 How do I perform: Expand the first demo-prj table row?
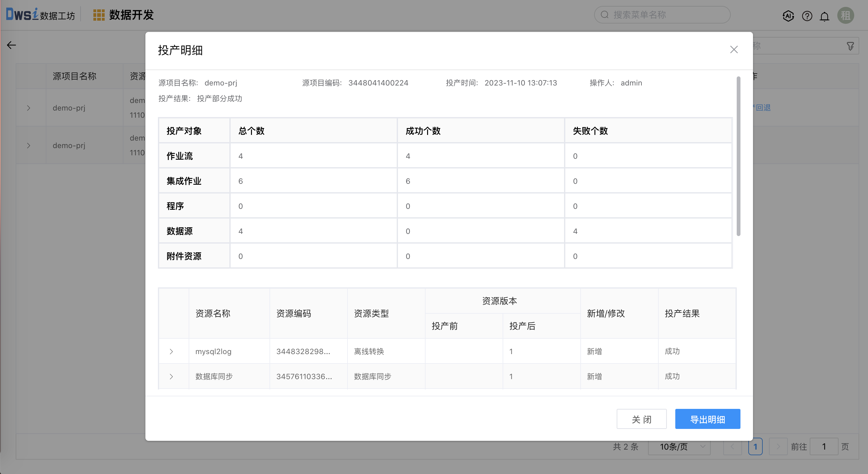click(x=29, y=108)
